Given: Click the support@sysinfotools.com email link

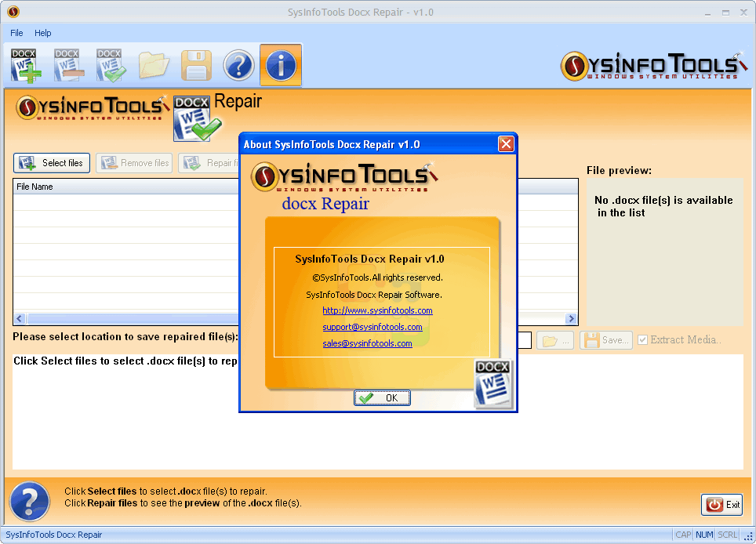Looking at the screenshot, I should tap(373, 327).
